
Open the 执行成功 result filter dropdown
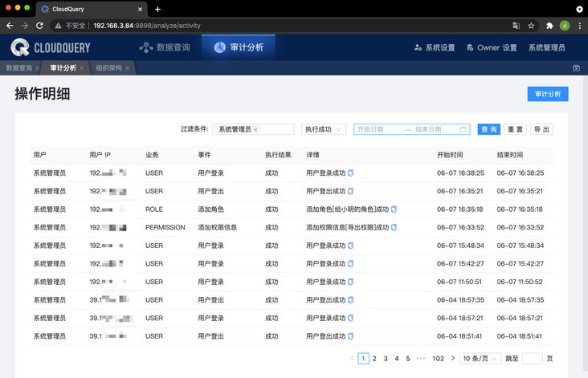(x=324, y=129)
